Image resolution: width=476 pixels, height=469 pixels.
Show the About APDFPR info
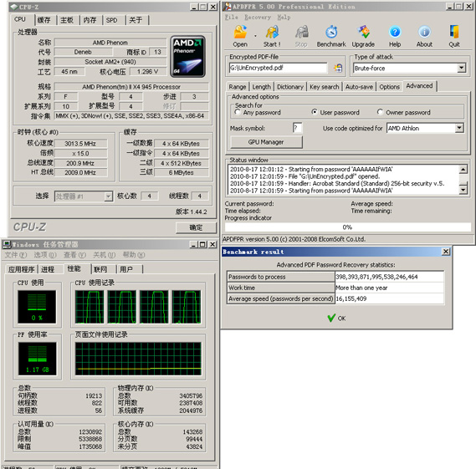click(x=424, y=36)
